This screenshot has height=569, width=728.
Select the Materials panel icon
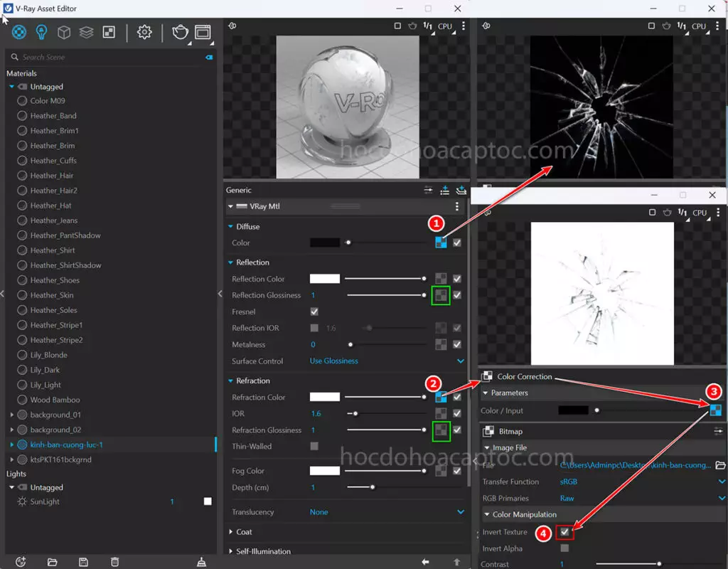pyautogui.click(x=19, y=31)
